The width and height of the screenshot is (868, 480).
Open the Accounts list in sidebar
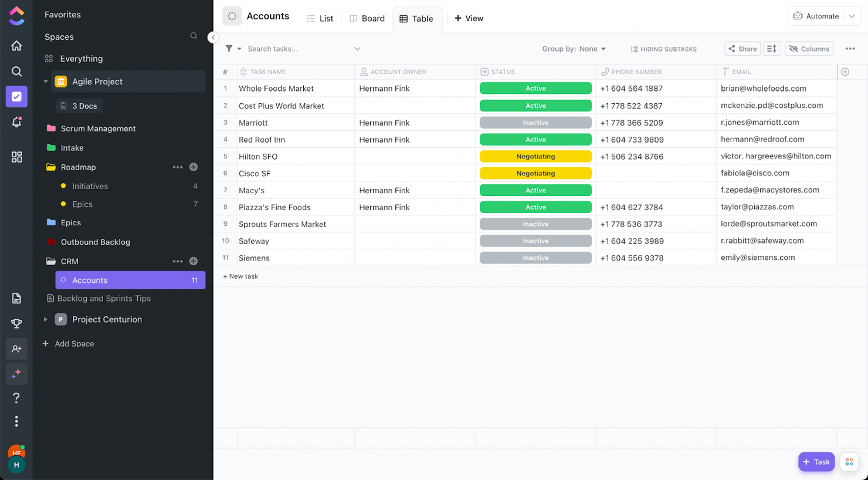pyautogui.click(x=130, y=280)
